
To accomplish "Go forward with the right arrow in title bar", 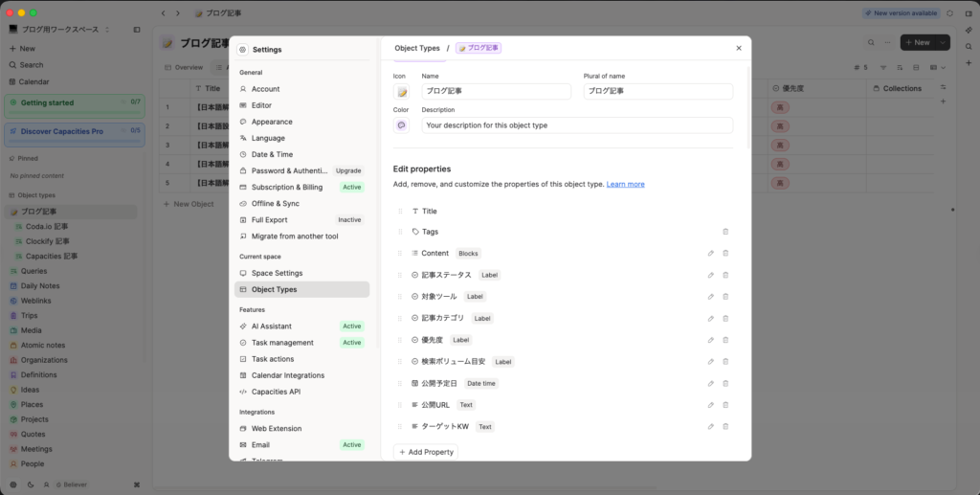I will coord(178,13).
